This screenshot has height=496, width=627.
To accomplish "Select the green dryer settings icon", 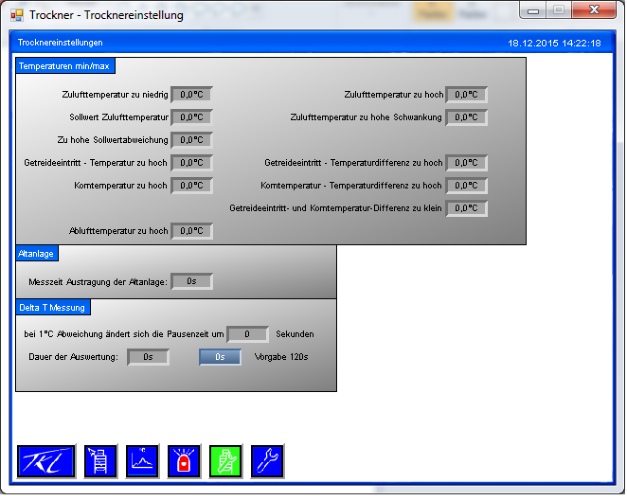I will [225, 461].
